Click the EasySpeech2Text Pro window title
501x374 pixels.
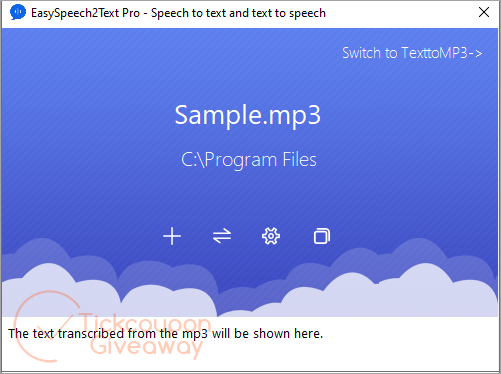(x=178, y=13)
